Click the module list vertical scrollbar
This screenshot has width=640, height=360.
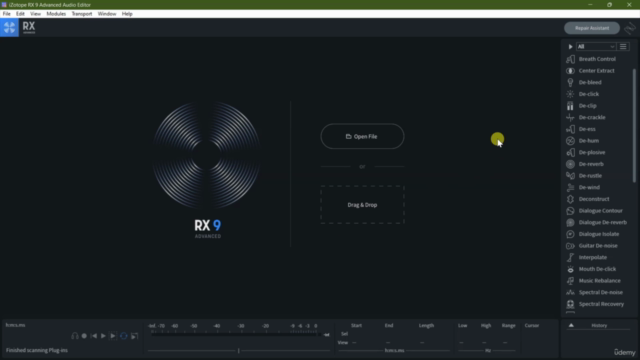[634, 125]
